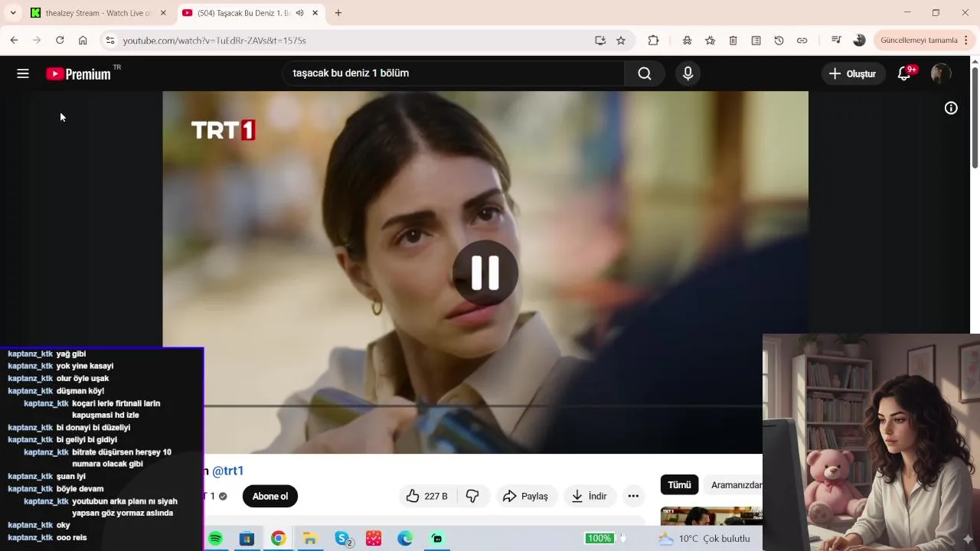
Task: Open Spotify from the taskbar
Action: [215, 539]
